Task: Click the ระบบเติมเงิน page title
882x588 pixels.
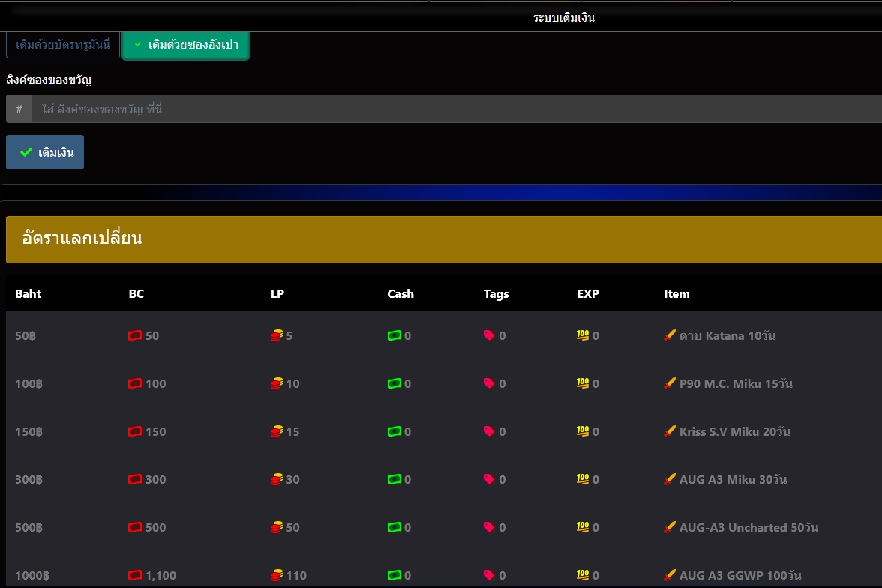Action: click(x=564, y=18)
